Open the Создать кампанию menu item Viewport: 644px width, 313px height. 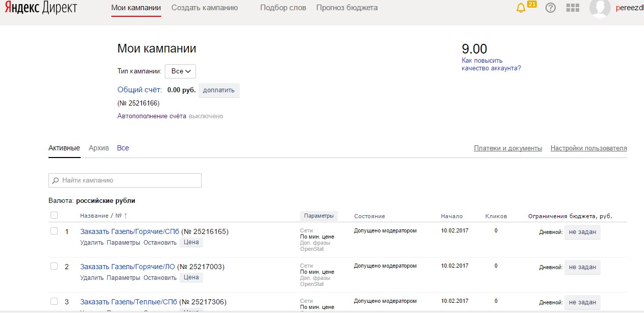tap(205, 8)
